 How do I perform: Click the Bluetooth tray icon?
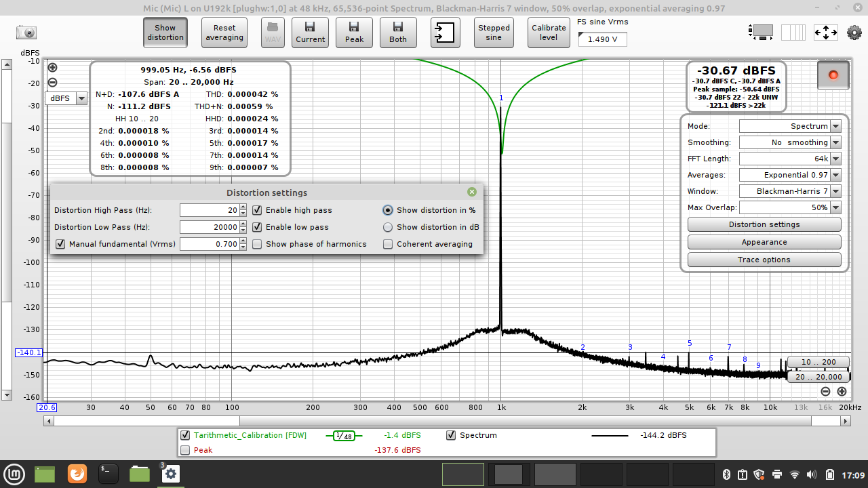point(725,474)
